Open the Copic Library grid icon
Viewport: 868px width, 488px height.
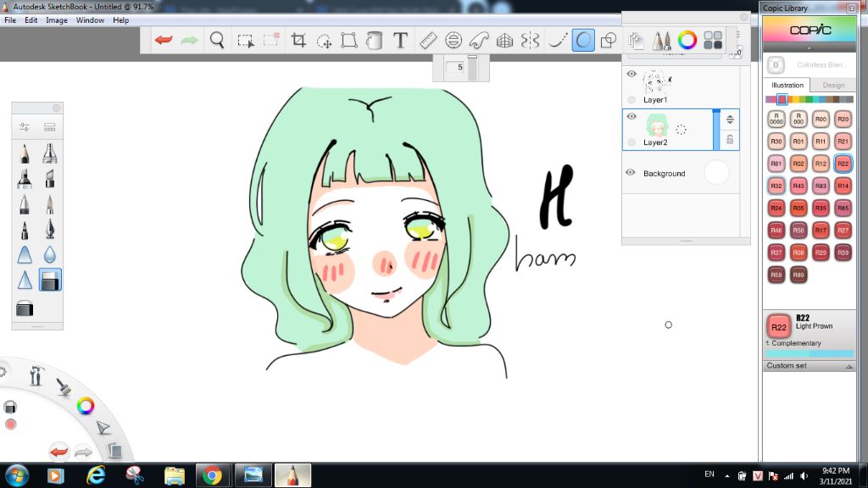713,41
